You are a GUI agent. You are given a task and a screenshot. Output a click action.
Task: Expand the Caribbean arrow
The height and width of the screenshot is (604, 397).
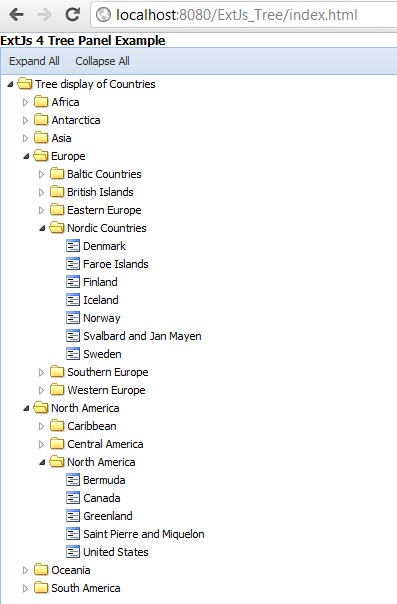coord(41,426)
